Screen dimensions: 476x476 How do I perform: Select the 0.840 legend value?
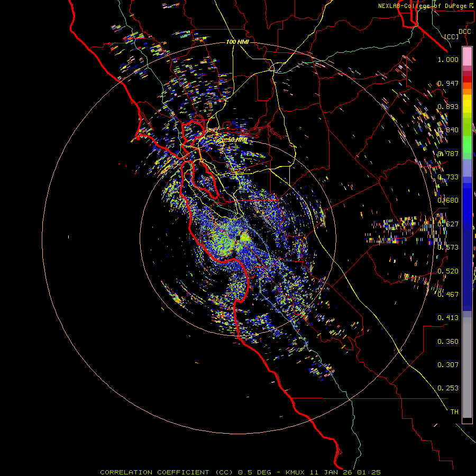pyautogui.click(x=448, y=130)
